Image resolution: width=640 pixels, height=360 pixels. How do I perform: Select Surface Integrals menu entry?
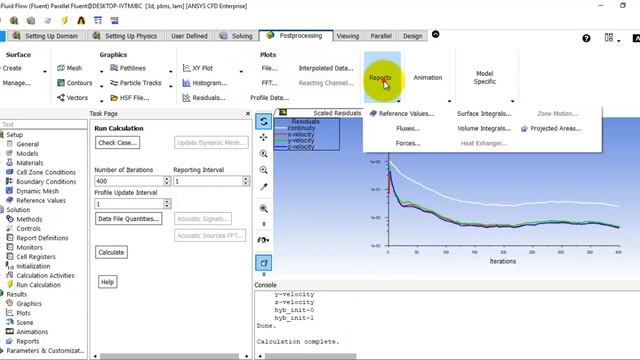click(x=484, y=113)
